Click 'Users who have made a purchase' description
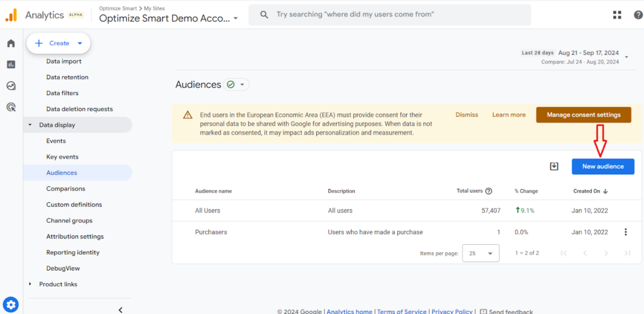The image size is (644, 314). tap(375, 232)
